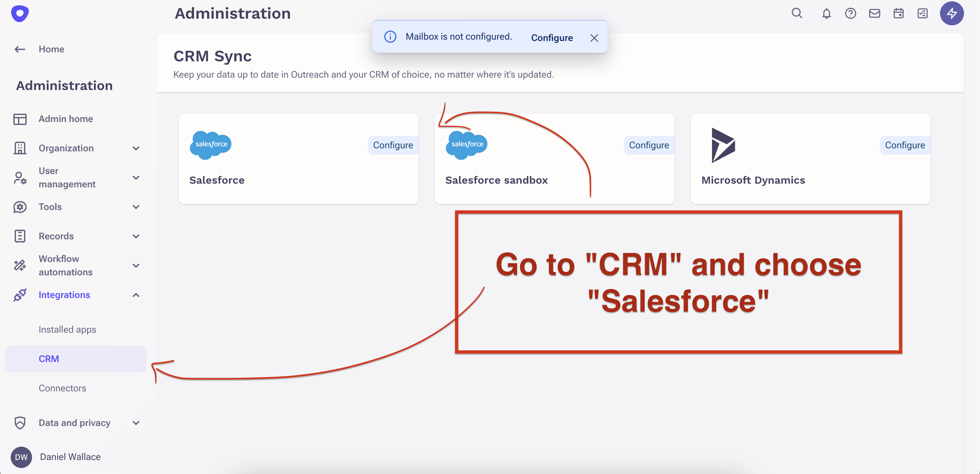Open Installed apps menu item
The width and height of the screenshot is (980, 474).
[67, 329]
